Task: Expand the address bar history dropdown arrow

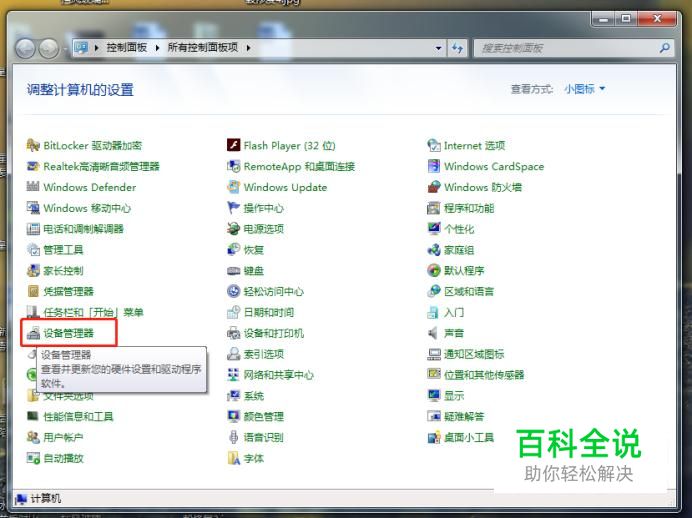Action: pyautogui.click(x=438, y=48)
